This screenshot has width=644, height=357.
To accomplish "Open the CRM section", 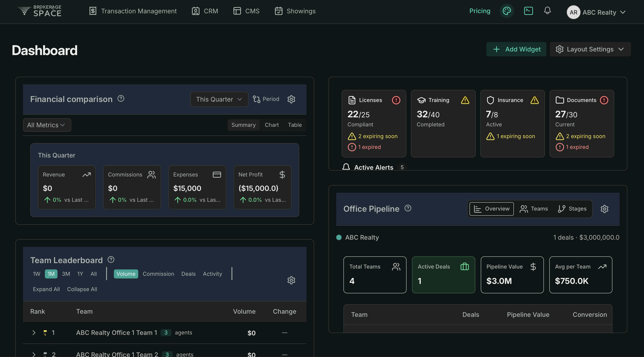I will coord(205,11).
